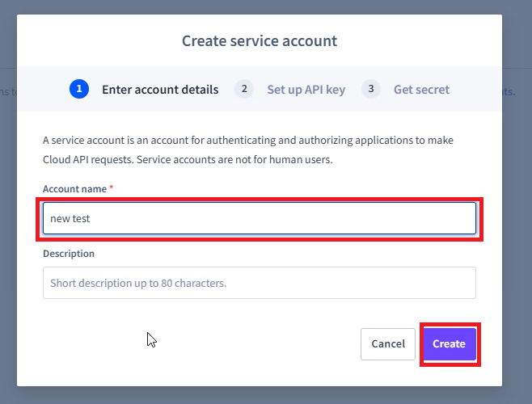The height and width of the screenshot is (404, 532).
Task: Jump to the 'Get secret' step
Action: [421, 90]
